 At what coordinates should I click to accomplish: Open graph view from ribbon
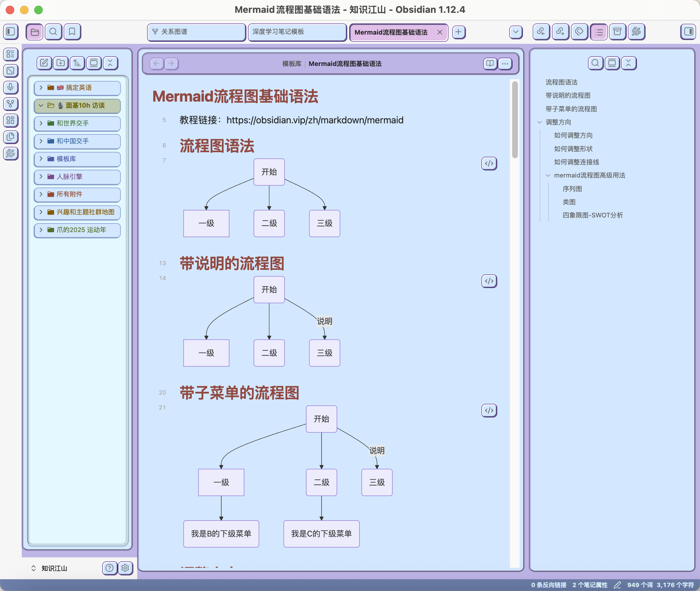pos(11,104)
